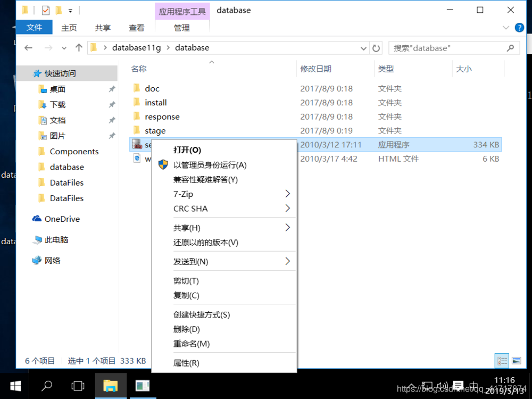
Task: Click database11g in the address path
Action: point(136,48)
